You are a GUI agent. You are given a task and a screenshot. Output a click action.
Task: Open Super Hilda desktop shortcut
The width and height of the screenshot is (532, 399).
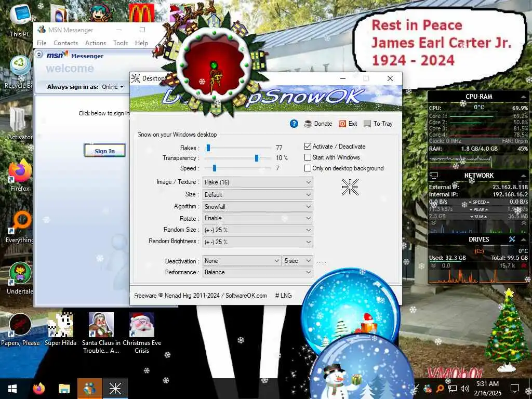[60, 329]
